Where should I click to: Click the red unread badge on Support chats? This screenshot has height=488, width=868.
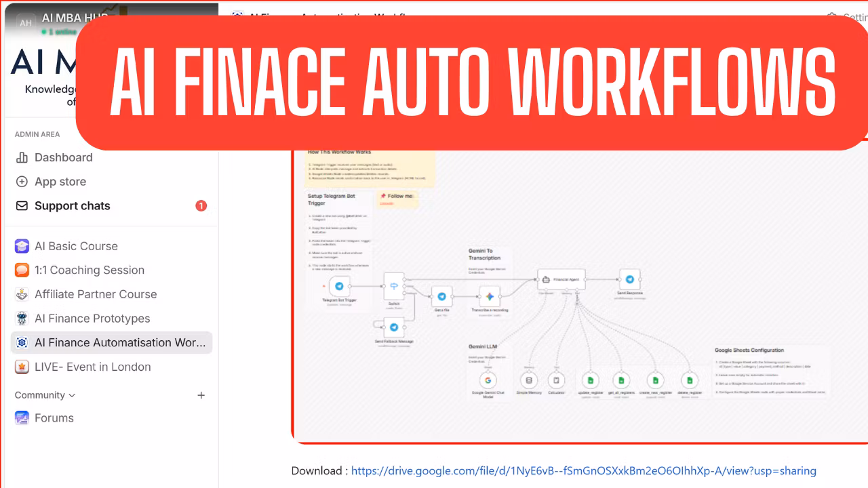tap(201, 206)
